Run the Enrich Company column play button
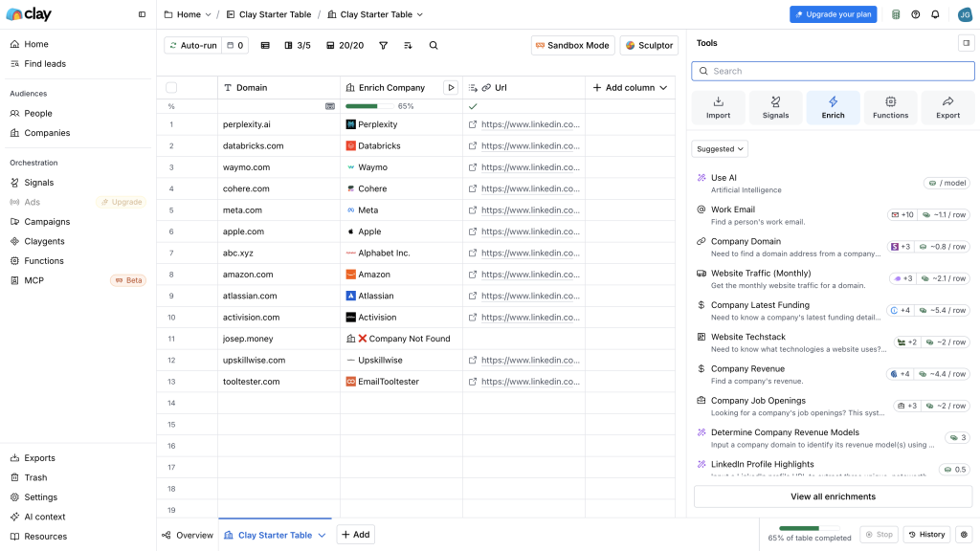 [451, 87]
